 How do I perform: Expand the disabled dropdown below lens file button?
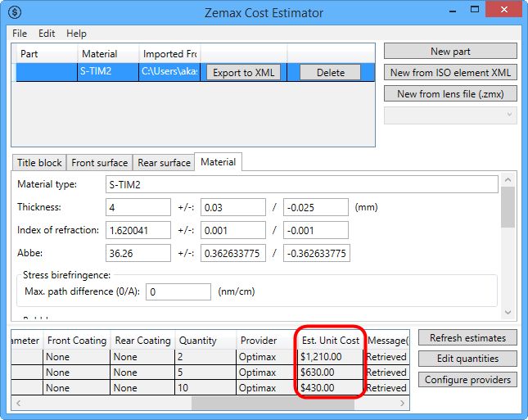click(x=450, y=115)
